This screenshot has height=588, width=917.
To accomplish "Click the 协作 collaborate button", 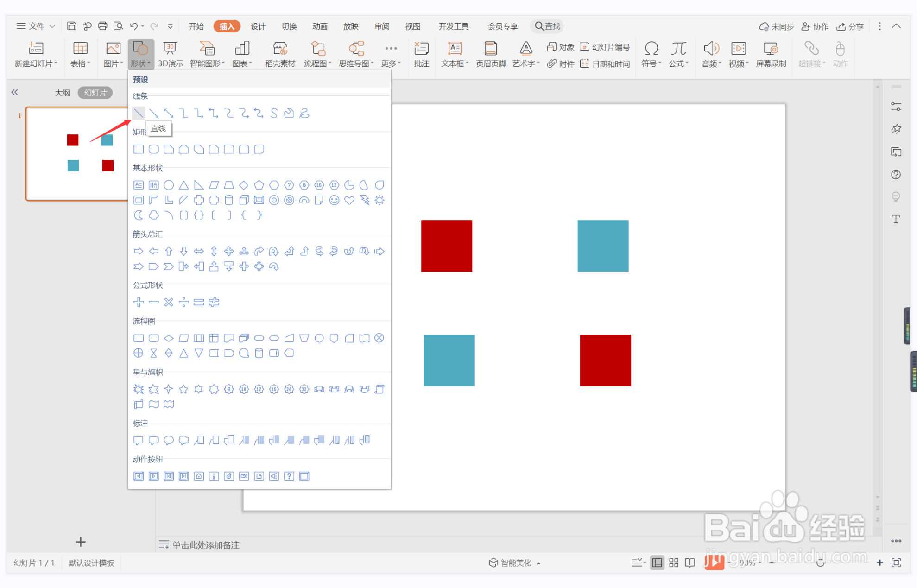I will 815,26.
